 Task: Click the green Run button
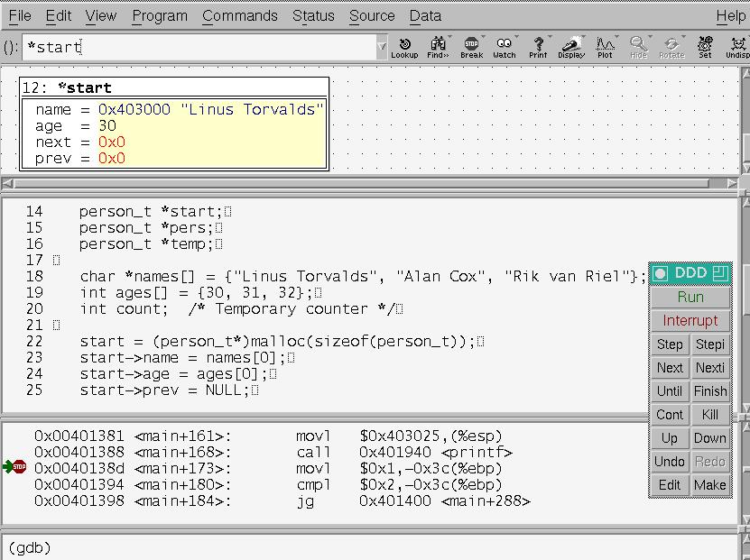690,298
